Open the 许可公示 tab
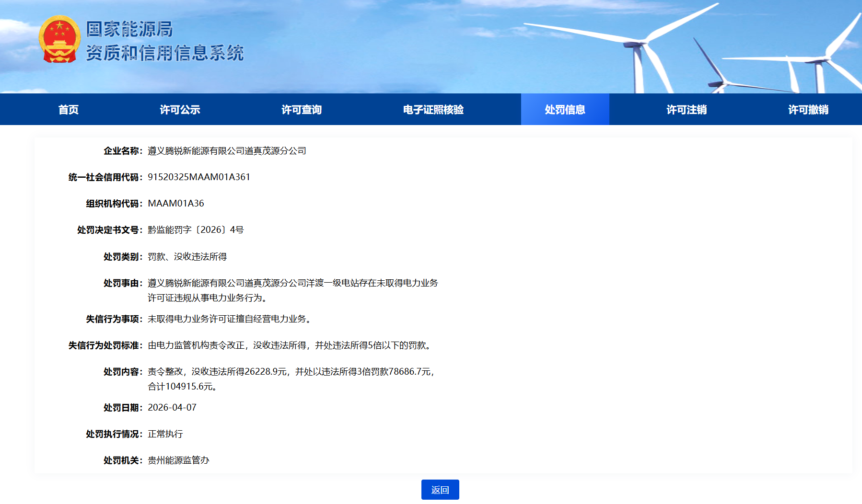The height and width of the screenshot is (504, 862). point(180,110)
